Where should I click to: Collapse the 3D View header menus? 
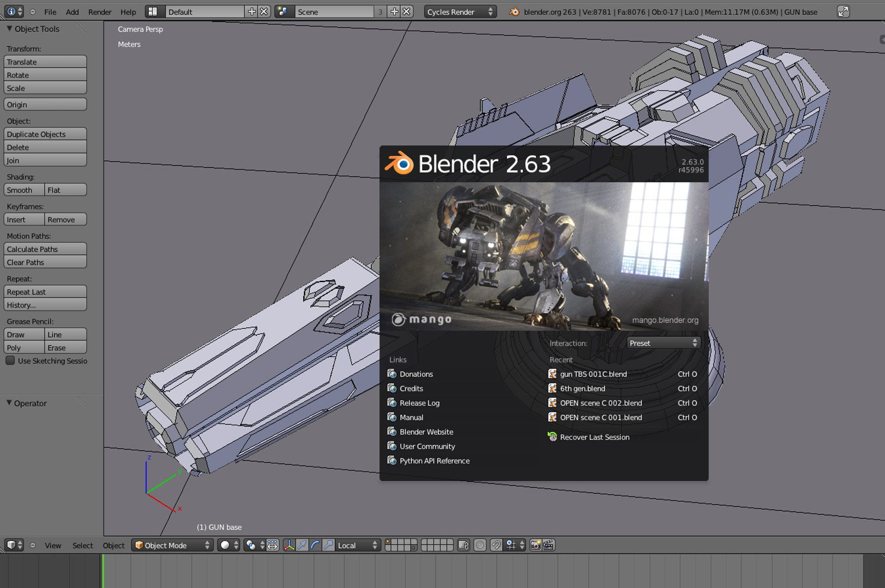(33, 545)
